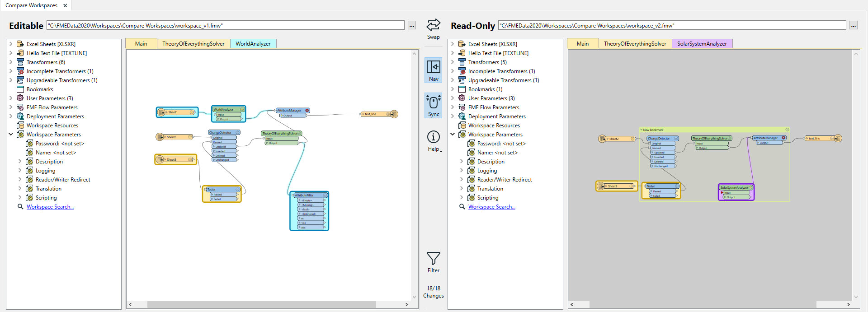The image size is (868, 312).
Task: Expand Transformers (6) node
Action: 11,62
